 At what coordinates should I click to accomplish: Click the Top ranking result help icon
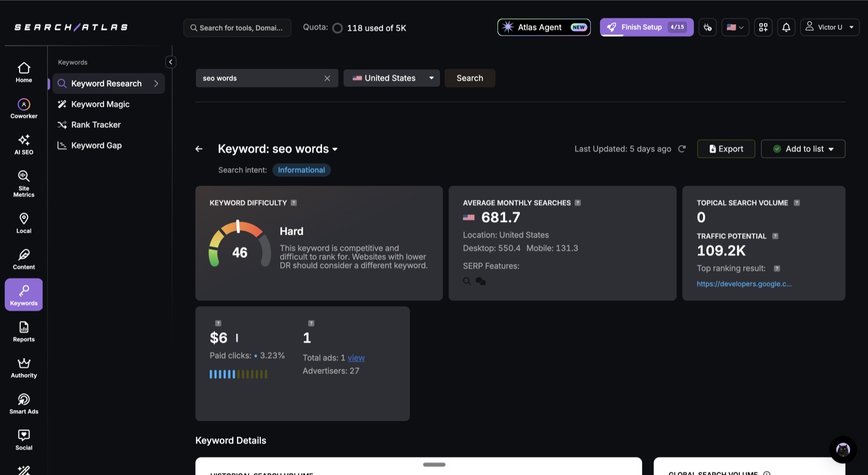coord(777,268)
